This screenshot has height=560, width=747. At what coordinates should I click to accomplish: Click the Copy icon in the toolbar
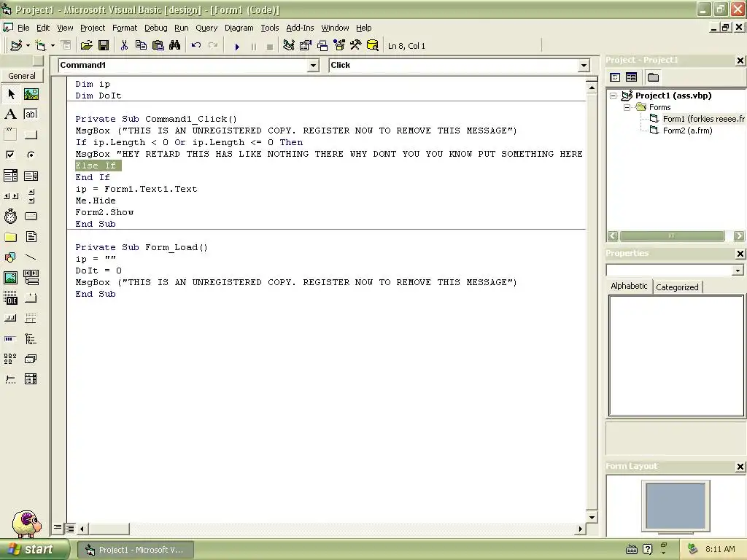point(141,46)
